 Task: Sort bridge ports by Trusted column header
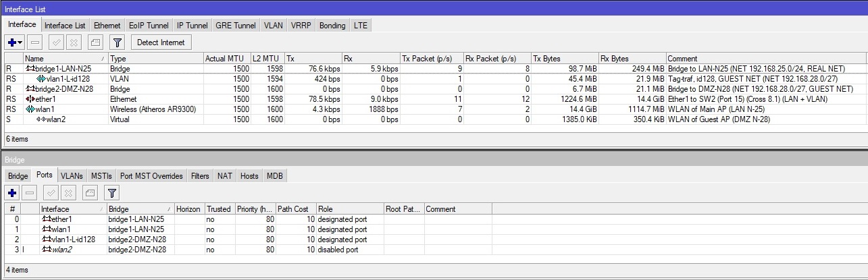point(220,209)
